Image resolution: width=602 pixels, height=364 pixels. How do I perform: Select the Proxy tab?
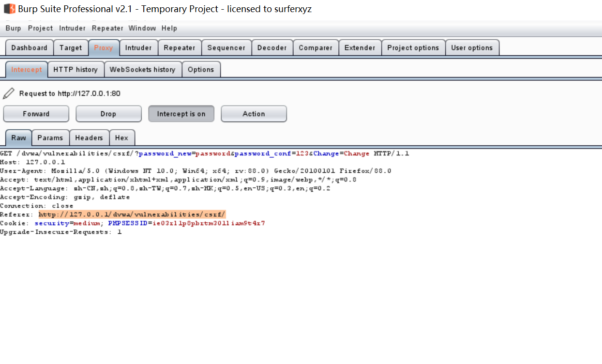pyautogui.click(x=104, y=48)
